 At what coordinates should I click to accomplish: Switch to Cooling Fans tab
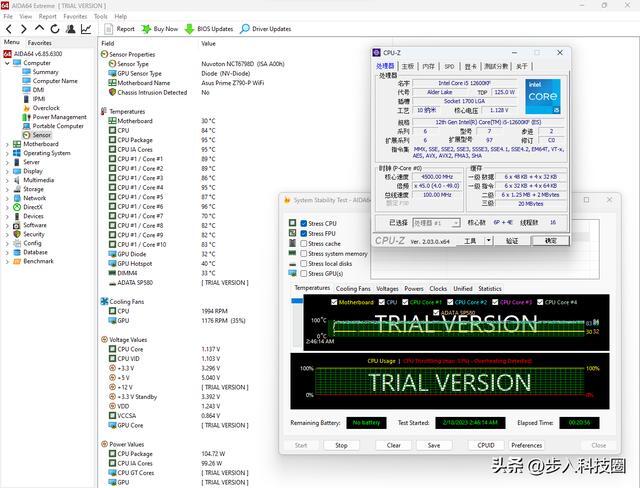point(353,288)
